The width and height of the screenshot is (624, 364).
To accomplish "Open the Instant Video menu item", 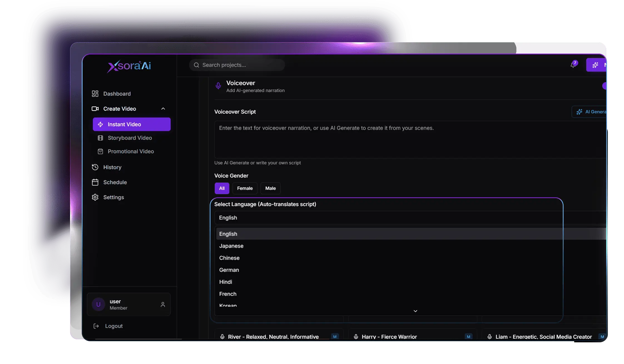I will tap(132, 124).
